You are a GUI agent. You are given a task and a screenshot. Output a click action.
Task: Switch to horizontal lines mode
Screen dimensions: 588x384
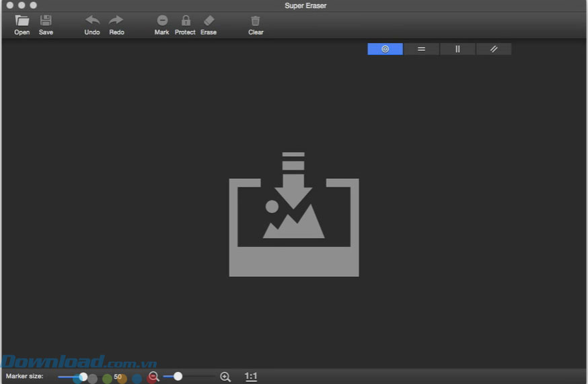coord(421,49)
